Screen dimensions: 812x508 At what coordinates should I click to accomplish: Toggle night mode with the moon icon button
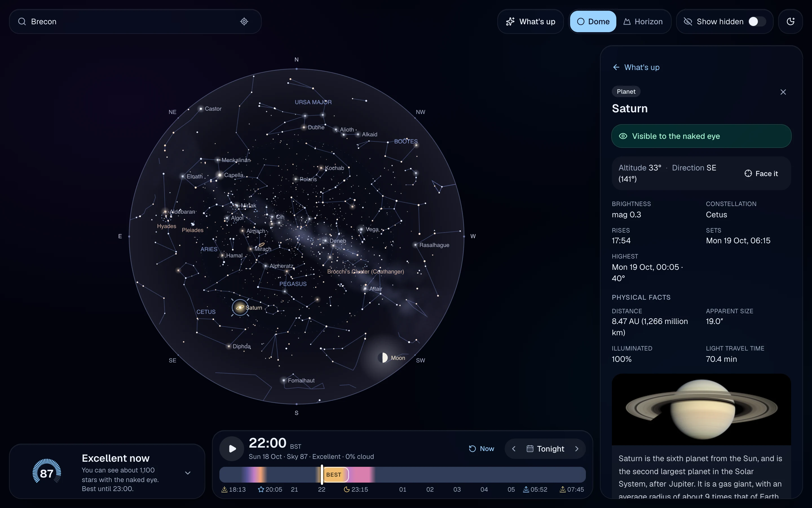point(790,21)
